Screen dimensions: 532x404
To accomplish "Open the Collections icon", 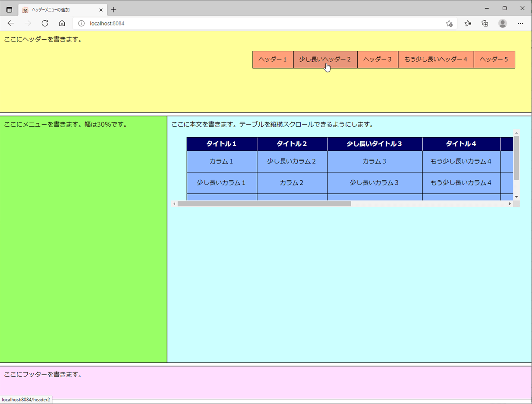I will pyautogui.click(x=485, y=23).
